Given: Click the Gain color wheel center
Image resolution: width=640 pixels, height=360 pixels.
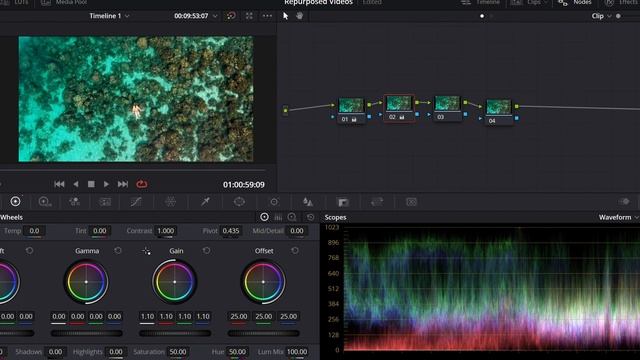Looking at the screenshot, I should [x=175, y=282].
